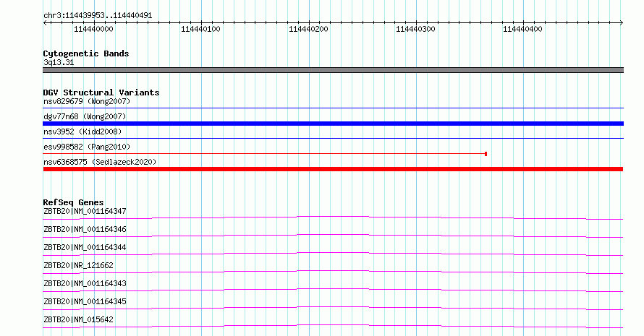The height and width of the screenshot is (336, 644).
Task: Open the DGV Structural Variants track title
Action: [101, 92]
